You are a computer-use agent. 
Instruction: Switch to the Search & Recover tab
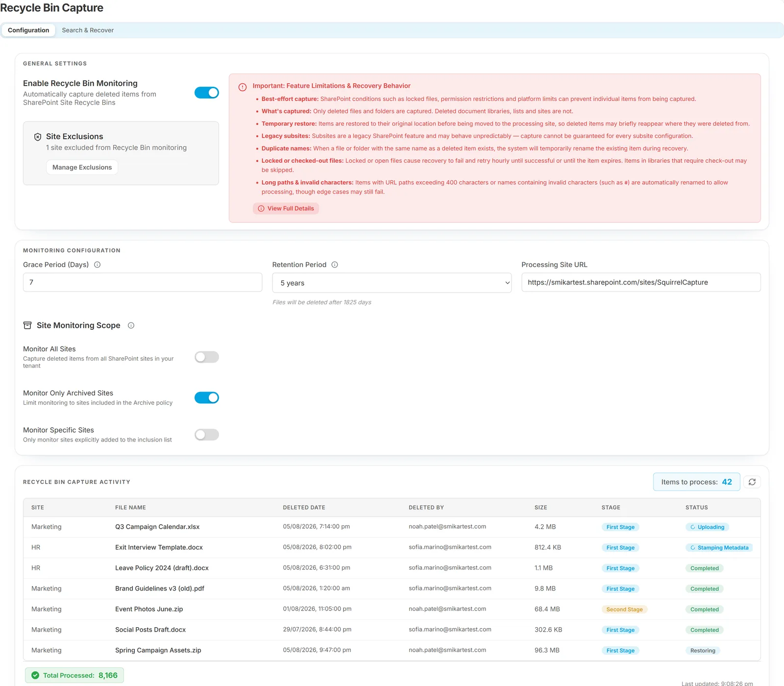pos(88,30)
